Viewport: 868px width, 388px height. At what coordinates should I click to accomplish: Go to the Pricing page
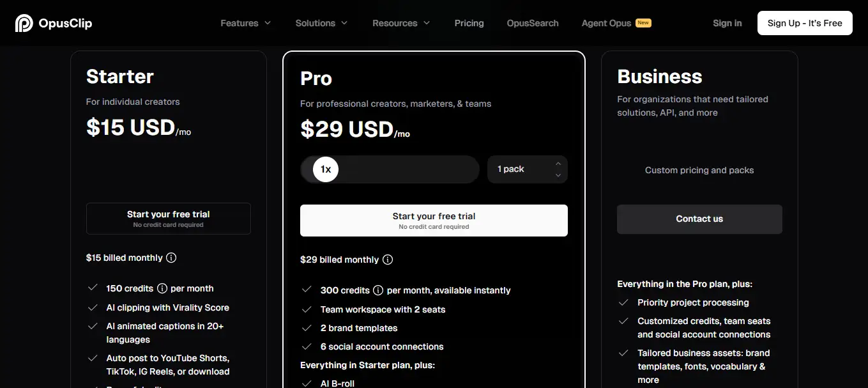tap(469, 23)
